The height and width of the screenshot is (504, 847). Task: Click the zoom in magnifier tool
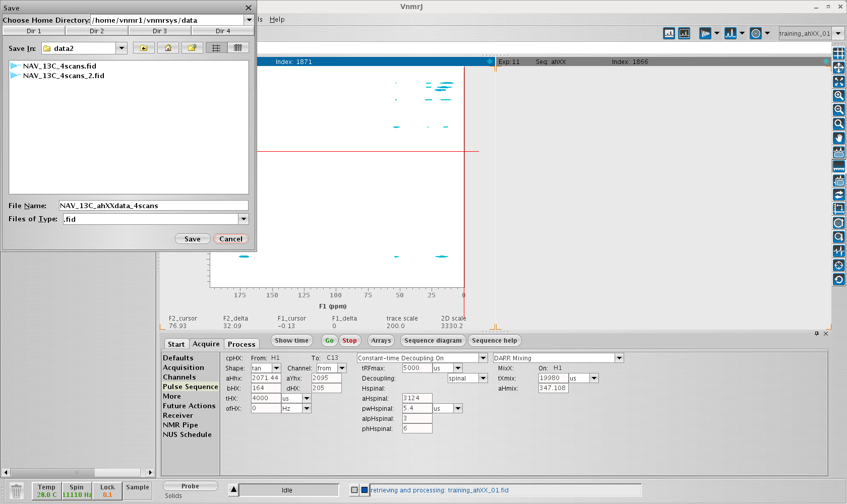click(838, 95)
